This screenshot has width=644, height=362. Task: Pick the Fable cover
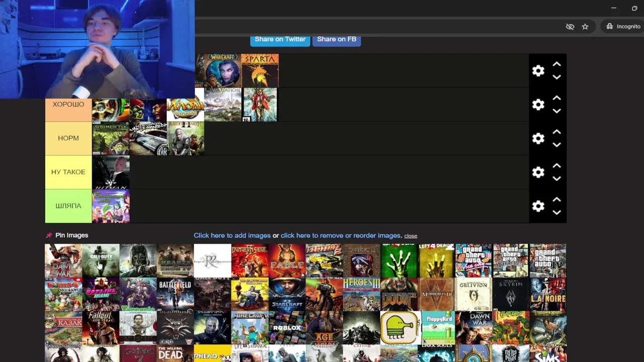coord(287,260)
